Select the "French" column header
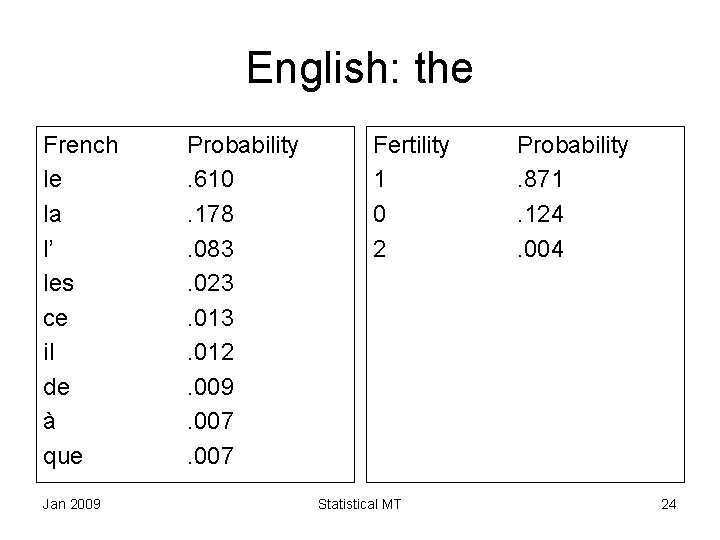Image resolution: width=720 pixels, height=540 pixels. click(81, 146)
